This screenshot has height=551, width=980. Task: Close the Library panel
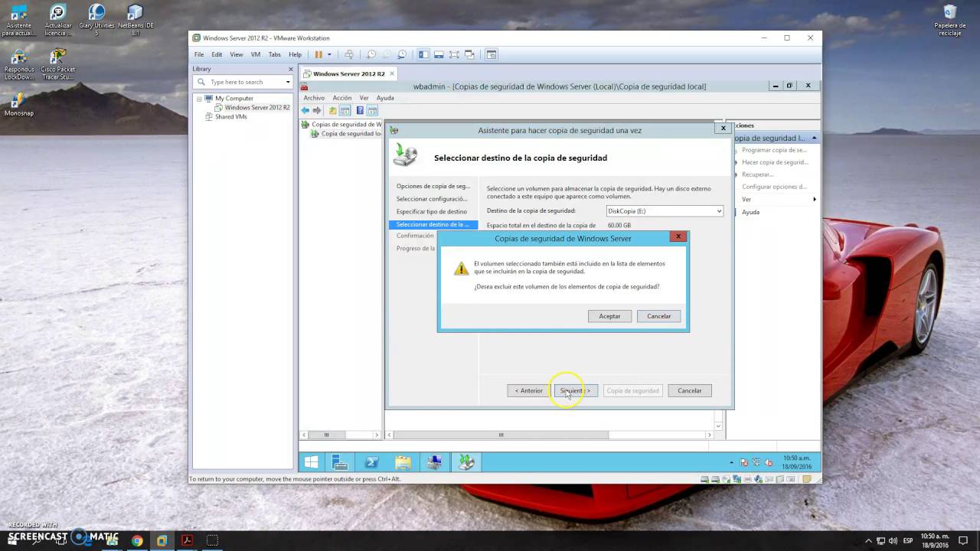(290, 69)
